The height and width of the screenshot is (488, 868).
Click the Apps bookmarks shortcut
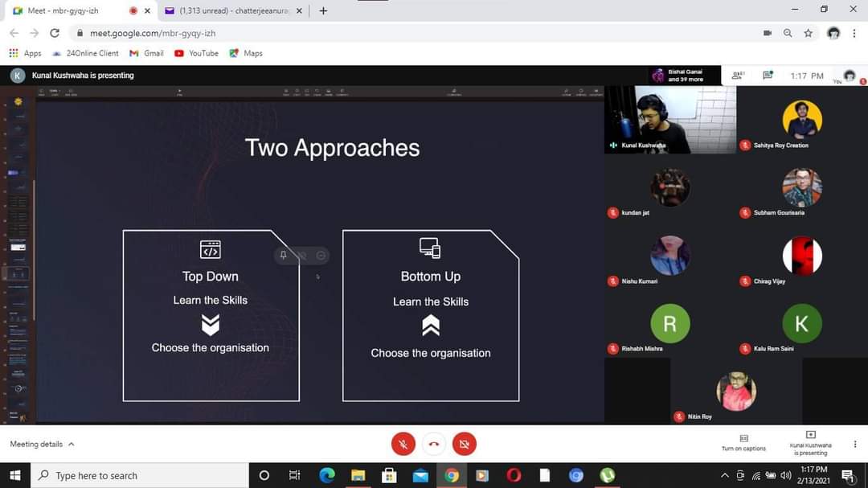click(25, 53)
